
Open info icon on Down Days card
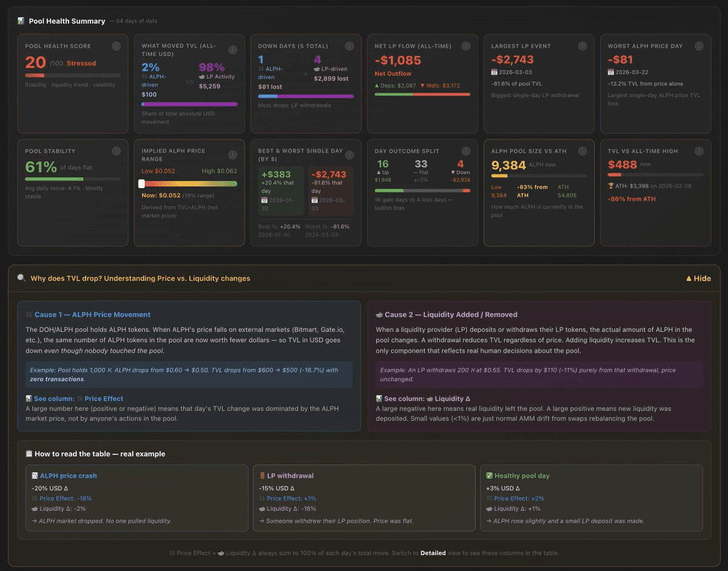pyautogui.click(x=349, y=46)
